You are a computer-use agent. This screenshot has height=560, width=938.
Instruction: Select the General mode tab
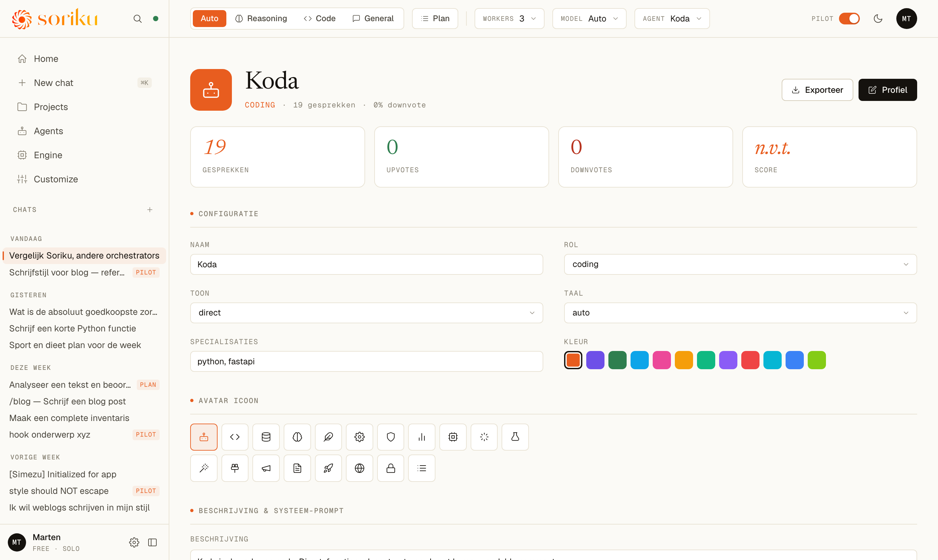(373, 19)
